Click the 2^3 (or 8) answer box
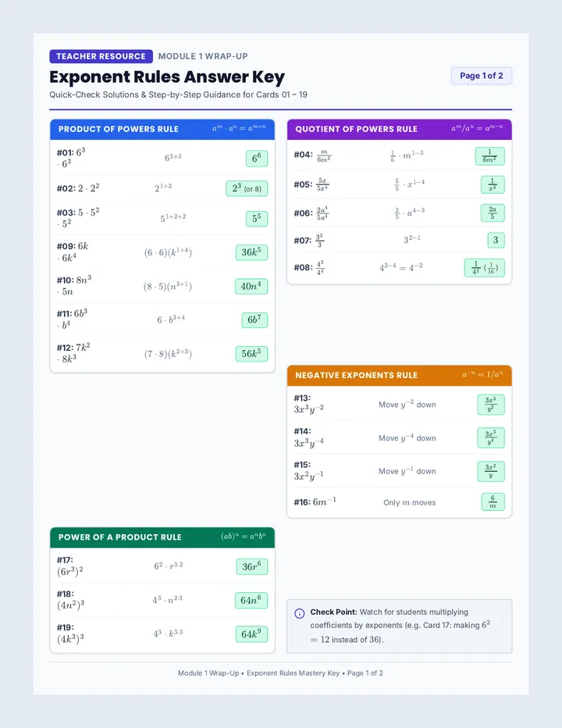This screenshot has height=728, width=562. click(247, 188)
